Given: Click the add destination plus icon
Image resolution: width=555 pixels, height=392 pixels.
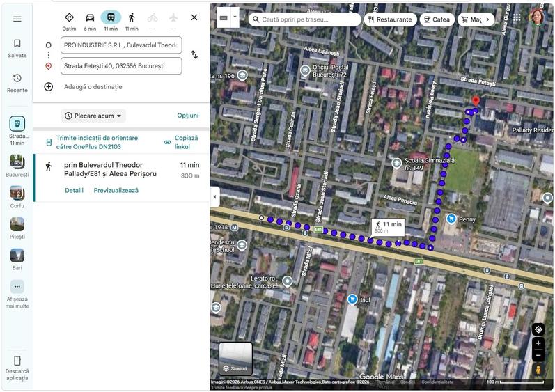Looking at the screenshot, I should [x=49, y=86].
